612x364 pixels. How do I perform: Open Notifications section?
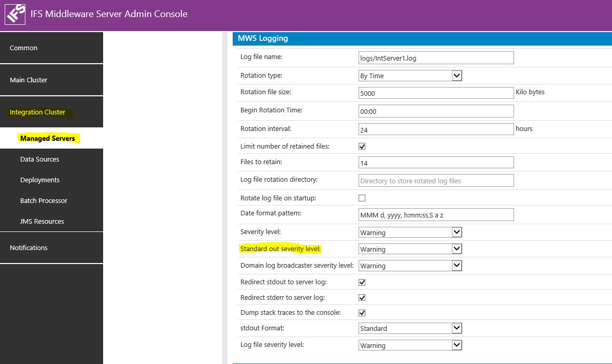51,247
